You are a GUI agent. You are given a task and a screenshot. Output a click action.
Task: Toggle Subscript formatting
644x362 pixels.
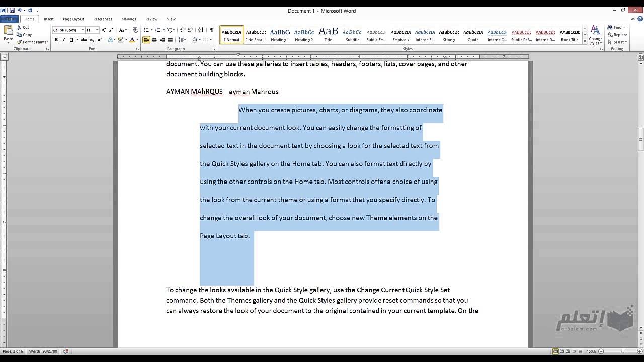92,40
